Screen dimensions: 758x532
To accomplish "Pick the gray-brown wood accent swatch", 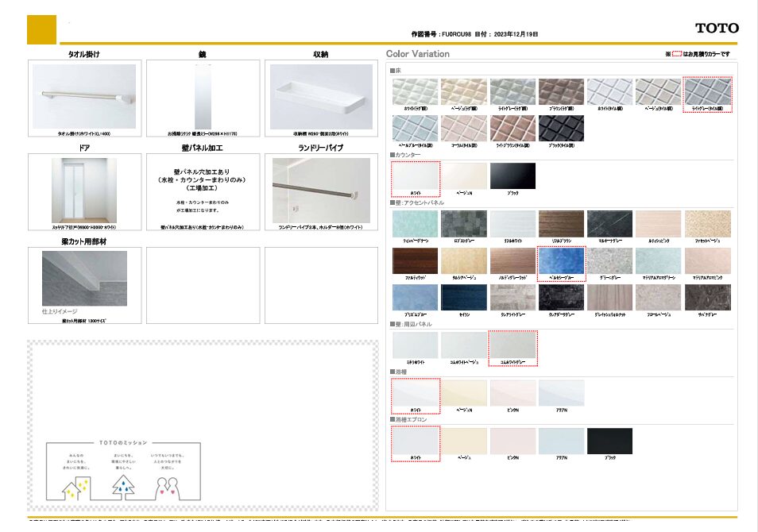I will point(513,261).
